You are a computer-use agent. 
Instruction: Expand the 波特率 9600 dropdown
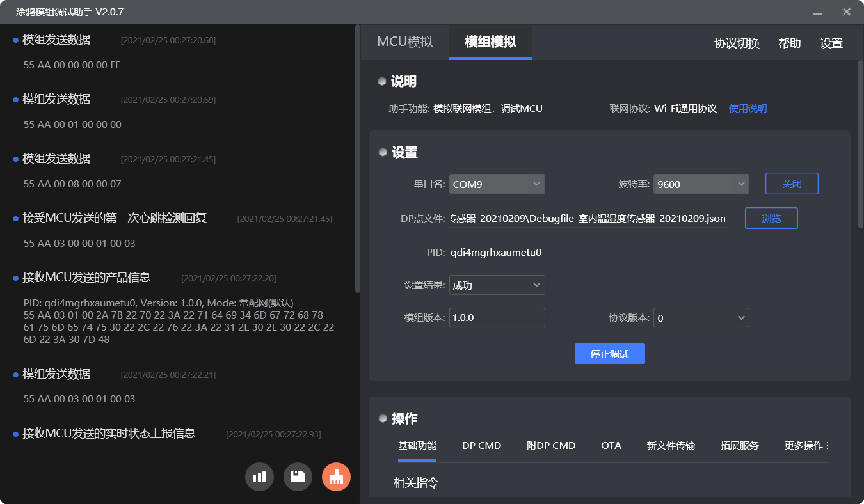click(x=701, y=184)
